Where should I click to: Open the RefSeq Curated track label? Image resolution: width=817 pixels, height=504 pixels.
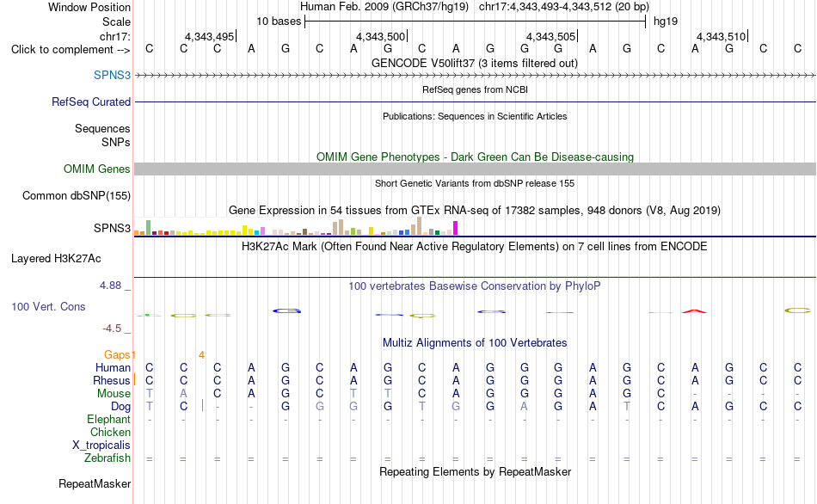91,101
